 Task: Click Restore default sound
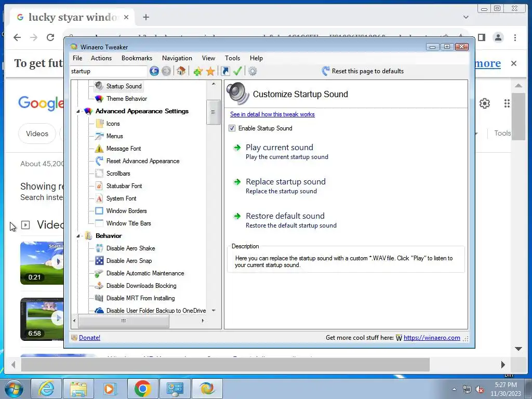tap(285, 216)
